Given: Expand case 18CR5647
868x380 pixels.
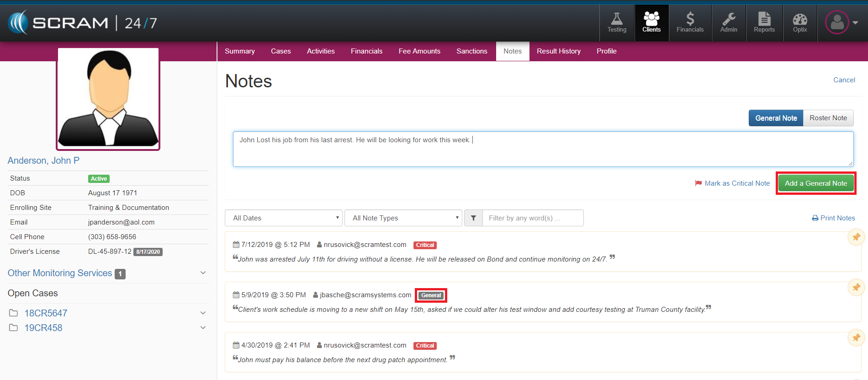Looking at the screenshot, I should pos(203,313).
